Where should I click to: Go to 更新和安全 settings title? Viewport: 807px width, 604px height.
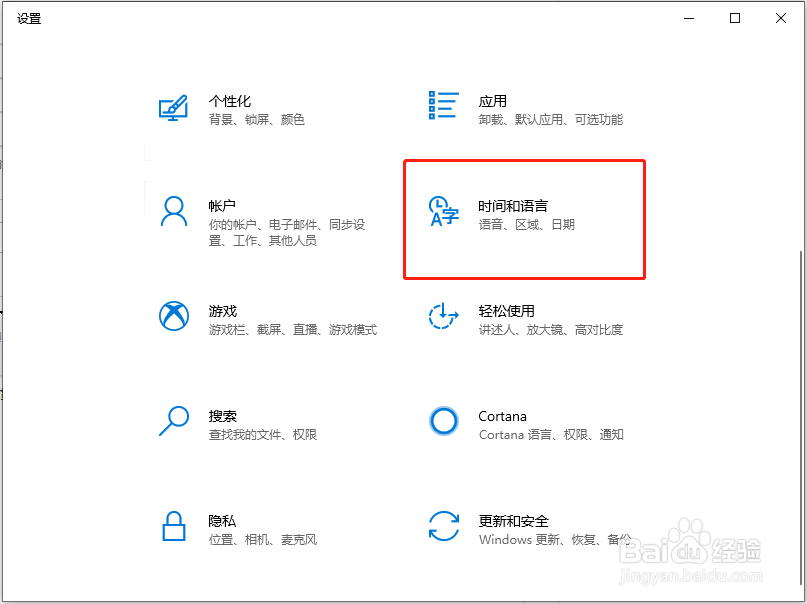513,521
